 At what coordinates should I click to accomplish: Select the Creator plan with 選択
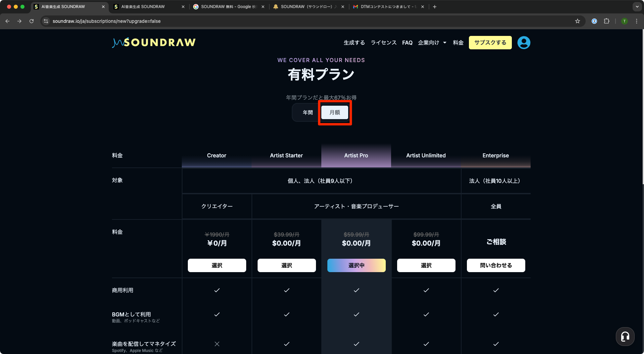(217, 265)
